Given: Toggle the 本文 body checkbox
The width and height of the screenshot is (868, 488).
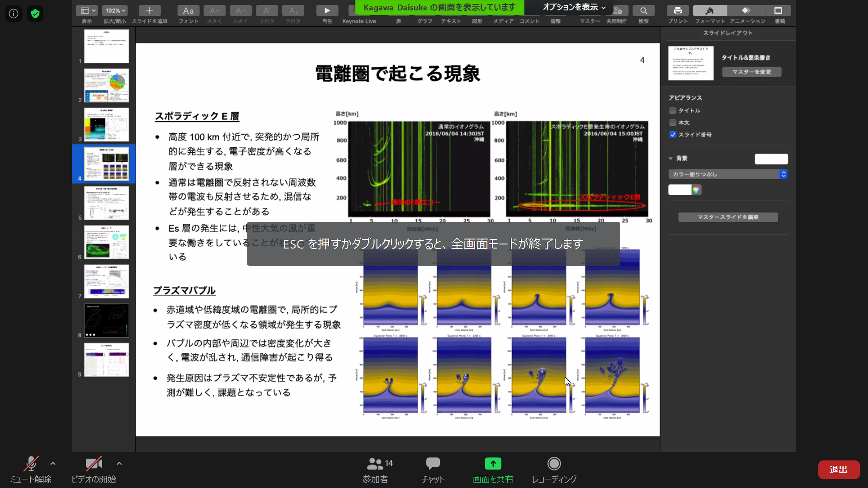Looking at the screenshot, I should coord(673,122).
